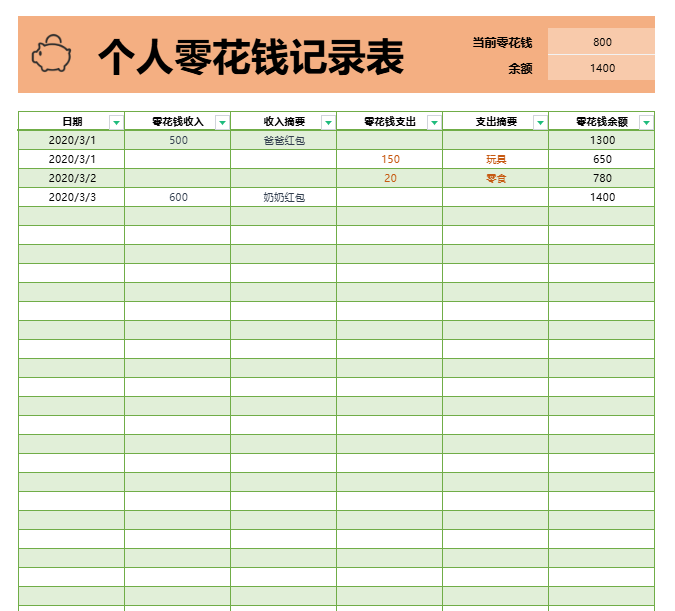
Task: Click the 玩具 expense note cell
Action: click(495, 160)
